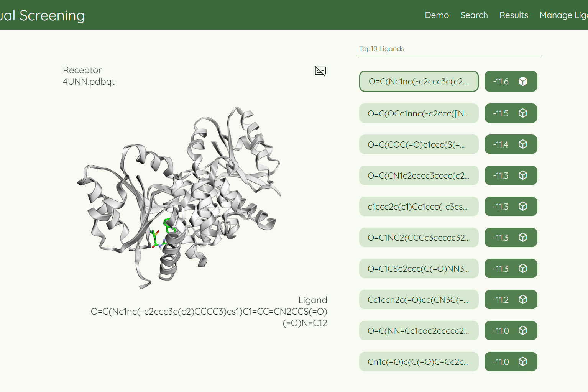Click the 3D cube icon beside score -11.5
Image resolution: width=588 pixels, height=392 pixels.
pos(523,113)
